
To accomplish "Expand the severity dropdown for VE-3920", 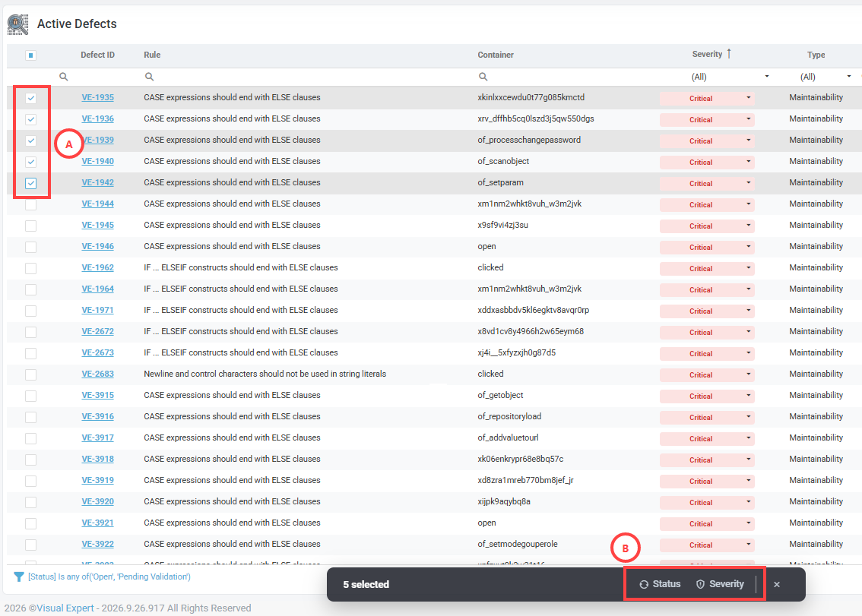I will [x=748, y=502].
